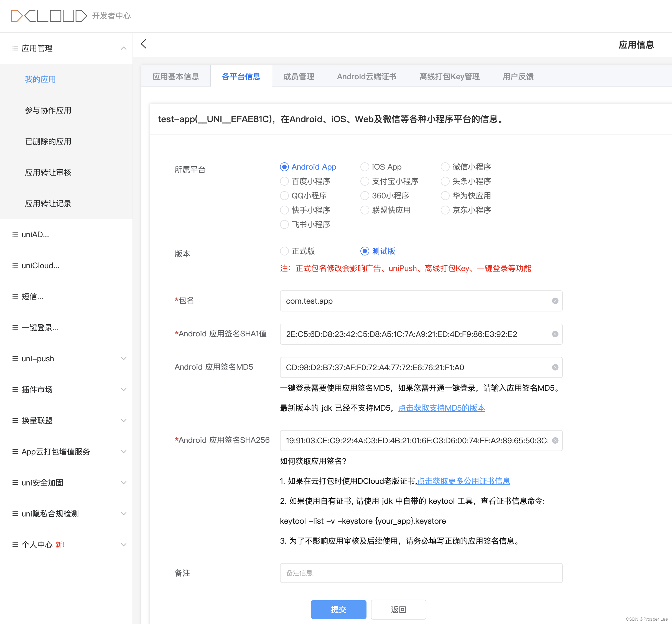The height and width of the screenshot is (624, 672).
Task: Collapse the 应用管理 menu chevron
Action: [x=124, y=48]
